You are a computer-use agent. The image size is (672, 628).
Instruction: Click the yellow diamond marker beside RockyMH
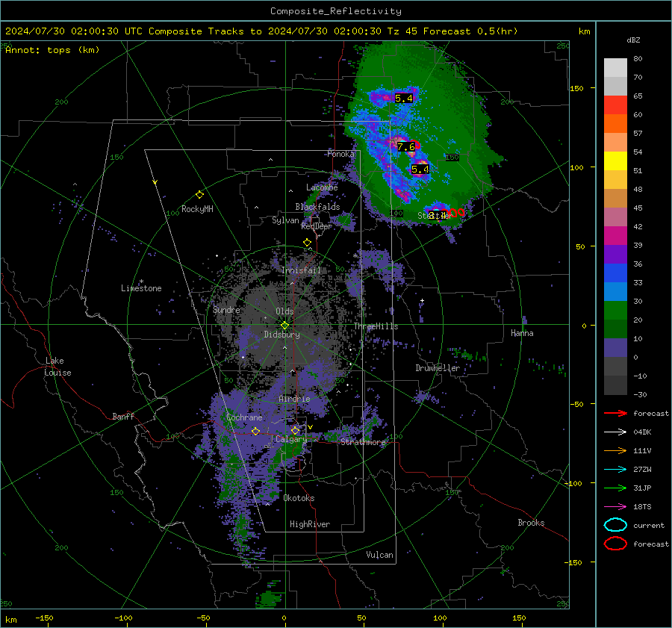(x=199, y=195)
